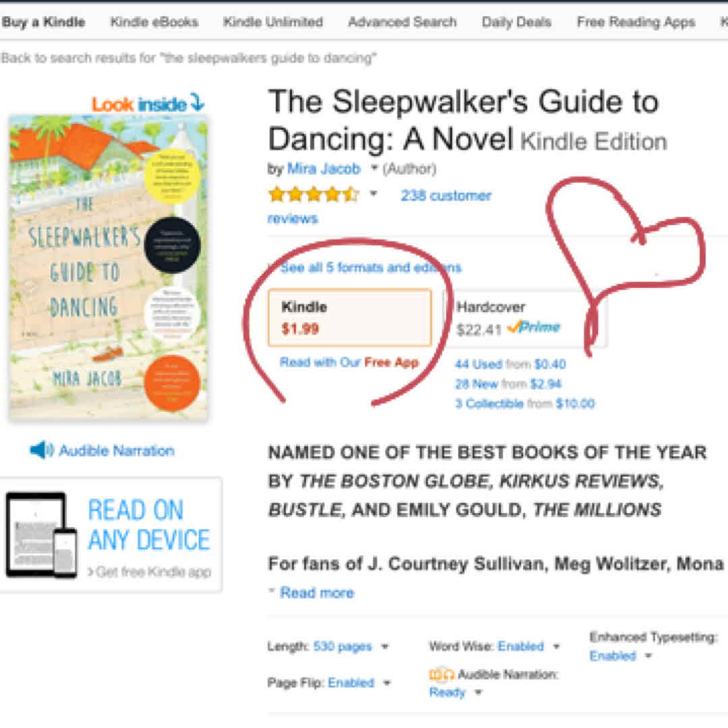The width and height of the screenshot is (728, 728).
Task: Click the Mira Jacob author link
Action: point(324,169)
